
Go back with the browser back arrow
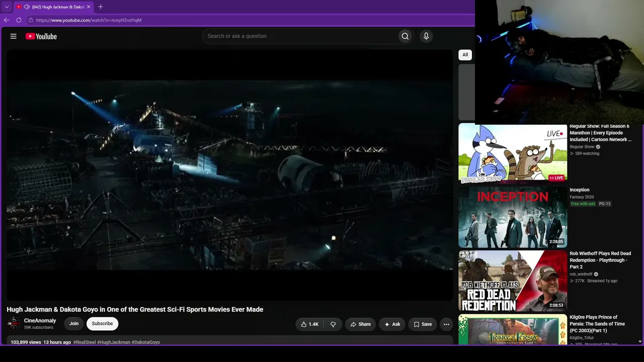7,20
